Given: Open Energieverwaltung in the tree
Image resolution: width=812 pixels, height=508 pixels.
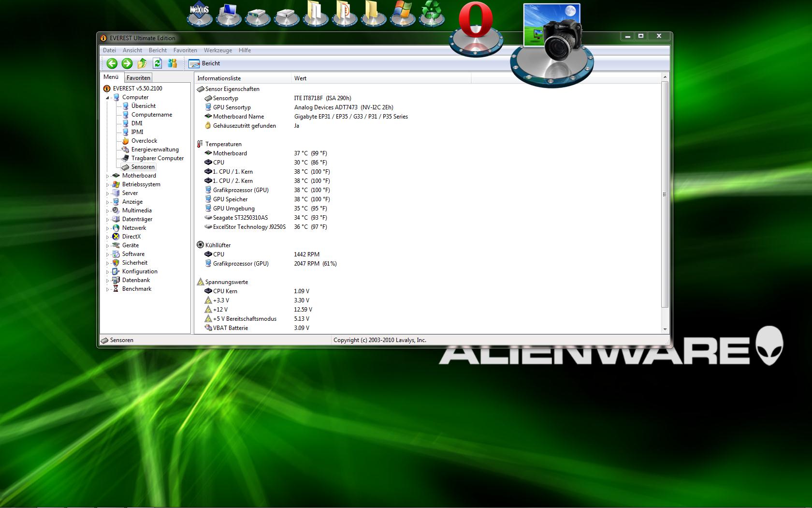Looking at the screenshot, I should point(155,149).
